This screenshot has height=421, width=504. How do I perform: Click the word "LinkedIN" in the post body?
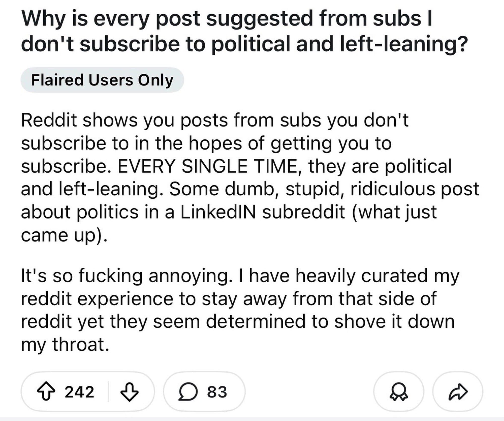pyautogui.click(x=218, y=212)
